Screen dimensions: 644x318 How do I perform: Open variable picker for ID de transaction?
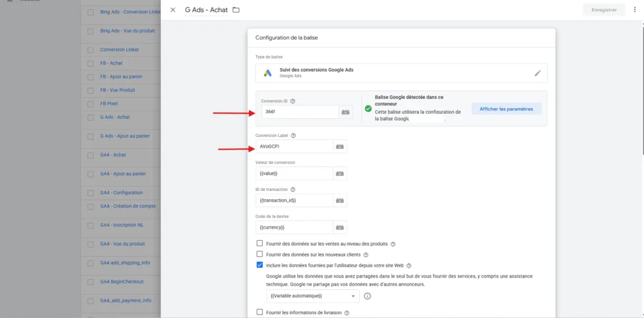[340, 200]
